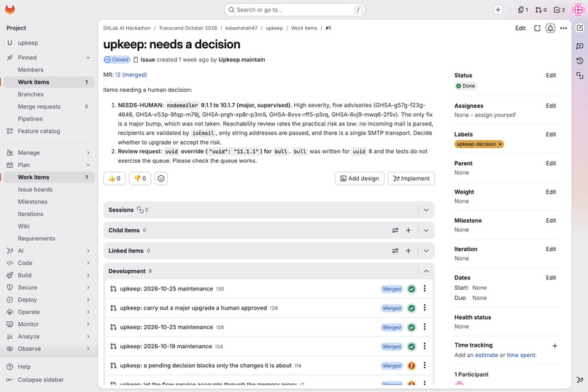
Task: Open Wiki in sidebar
Action: pyautogui.click(x=49, y=226)
